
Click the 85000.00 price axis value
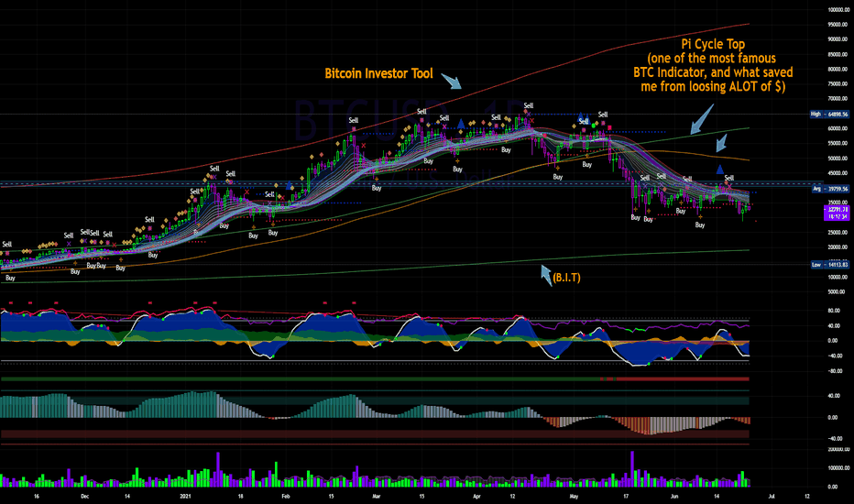(838, 54)
